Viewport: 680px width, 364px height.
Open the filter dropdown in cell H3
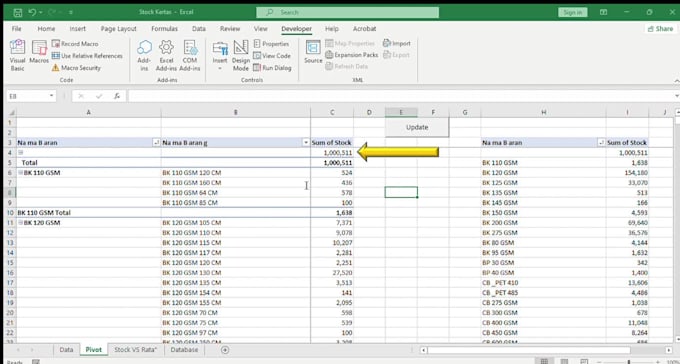click(601, 143)
